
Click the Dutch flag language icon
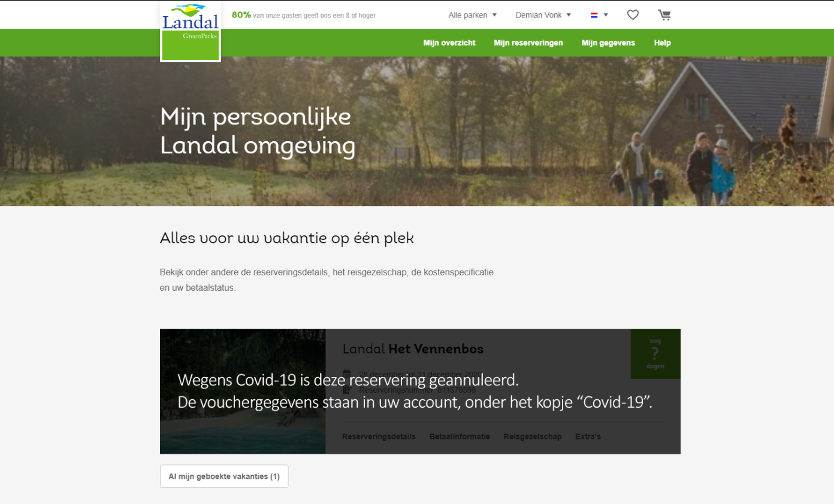tap(594, 15)
